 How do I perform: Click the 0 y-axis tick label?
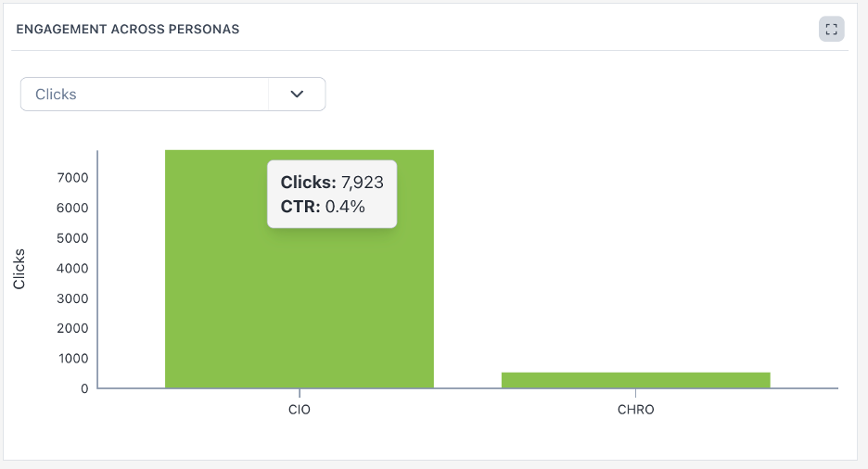point(84,388)
